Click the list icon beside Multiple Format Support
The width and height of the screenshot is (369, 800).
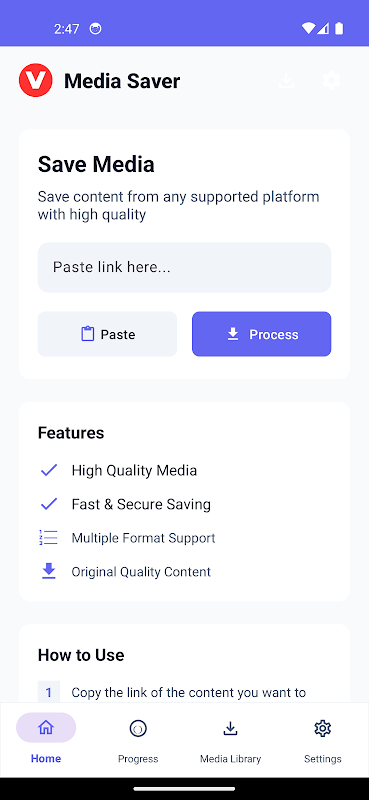coord(48,538)
